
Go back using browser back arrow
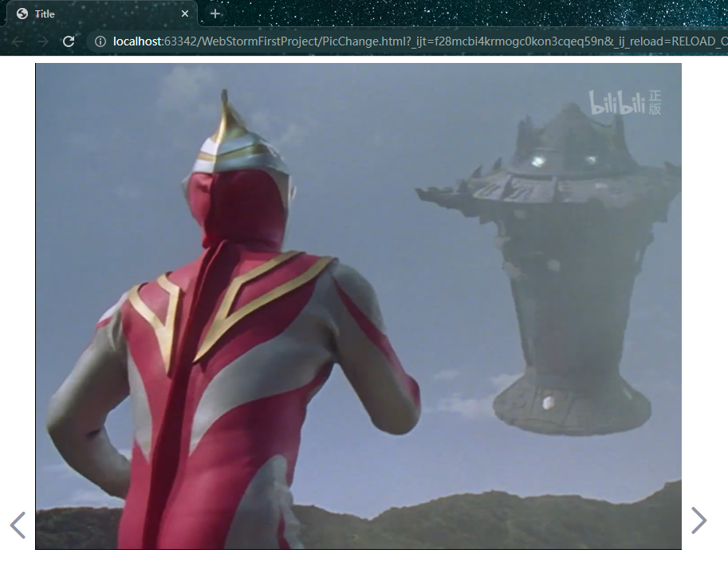tap(18, 41)
